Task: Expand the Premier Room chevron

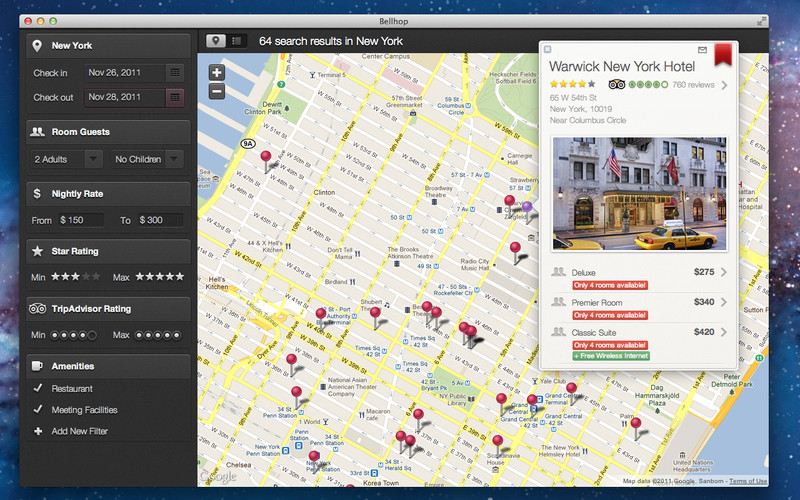Action: tap(724, 302)
